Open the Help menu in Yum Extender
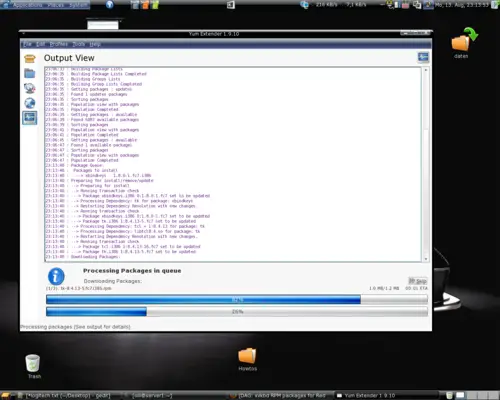Screen dimensions: 500x400 (x=95, y=44)
